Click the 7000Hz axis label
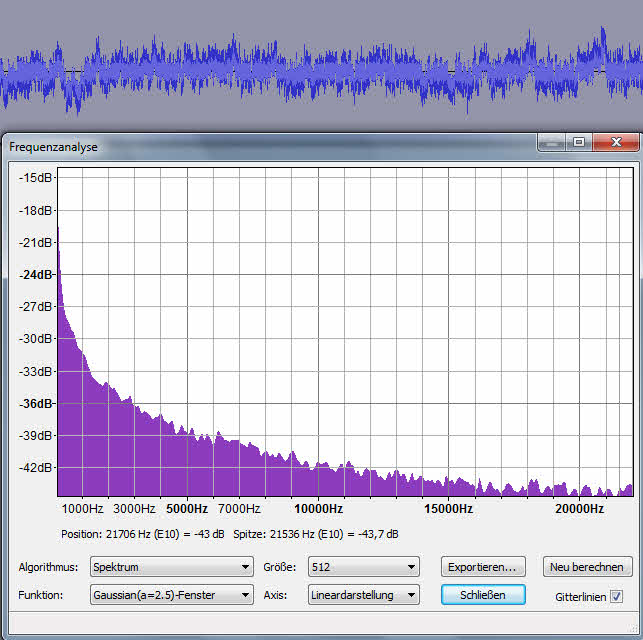 [239, 509]
